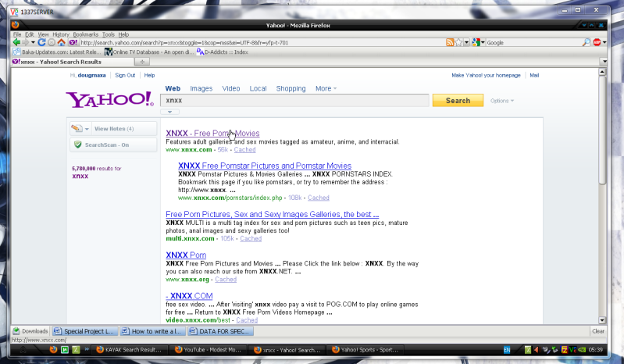This screenshot has height=364, width=624.
Task: Click Make Yahoo! your homepage link
Action: pos(486,75)
